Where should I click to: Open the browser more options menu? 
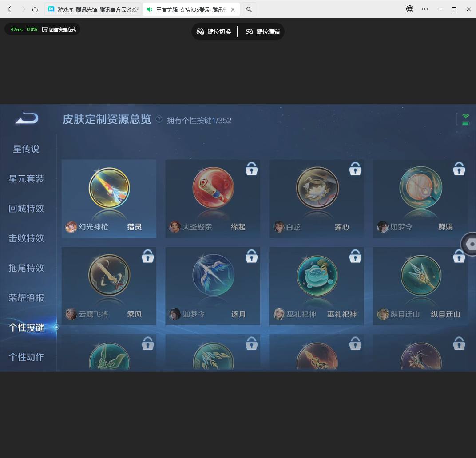pyautogui.click(x=424, y=9)
